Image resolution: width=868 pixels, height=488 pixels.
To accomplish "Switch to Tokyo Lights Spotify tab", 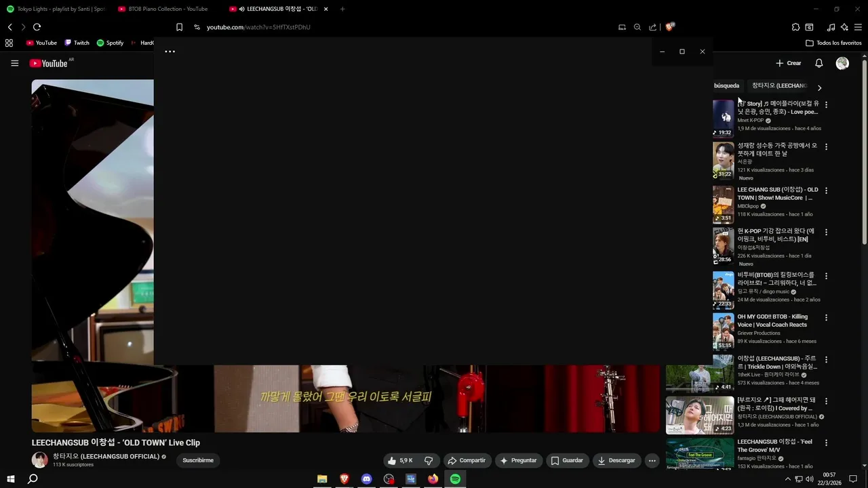I will tap(56, 9).
